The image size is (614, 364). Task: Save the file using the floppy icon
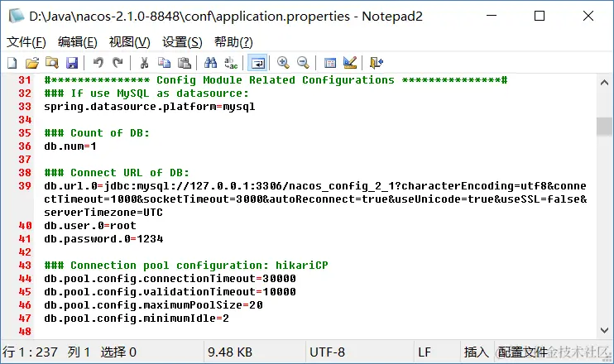72,63
